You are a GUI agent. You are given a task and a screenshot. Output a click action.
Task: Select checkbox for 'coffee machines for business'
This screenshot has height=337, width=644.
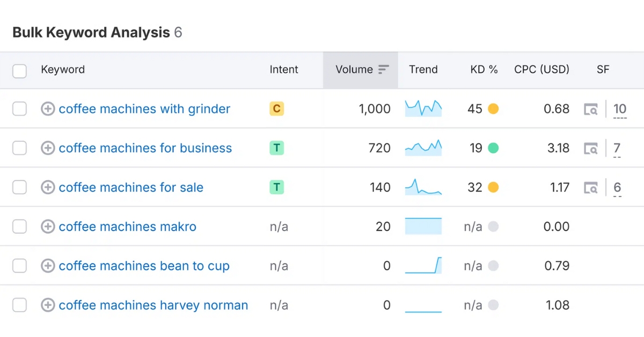(19, 148)
